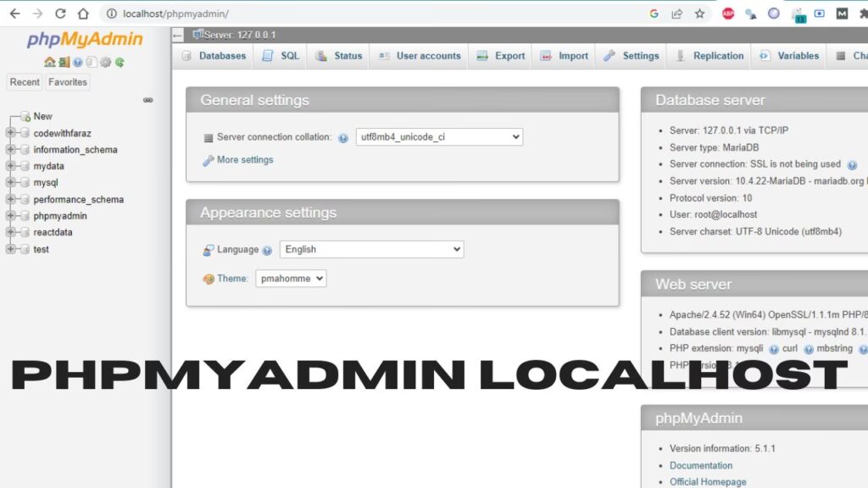Click help icon after curl extension
The image size is (868, 488).
(x=808, y=349)
